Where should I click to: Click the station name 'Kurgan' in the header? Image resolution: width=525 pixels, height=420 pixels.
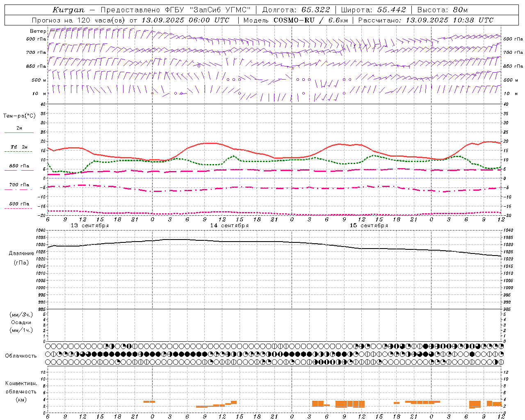coord(68,10)
